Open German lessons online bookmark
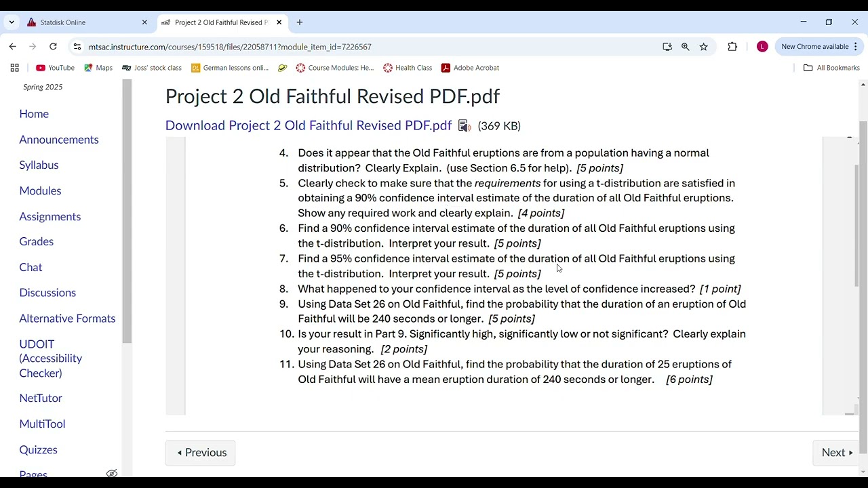Viewport: 868px width, 488px height. click(230, 68)
